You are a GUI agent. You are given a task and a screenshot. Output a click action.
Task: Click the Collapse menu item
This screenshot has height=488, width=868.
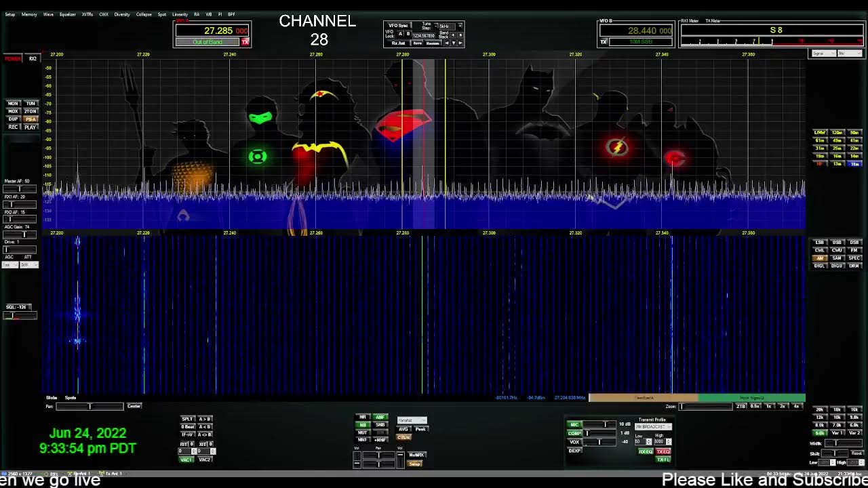coord(144,14)
